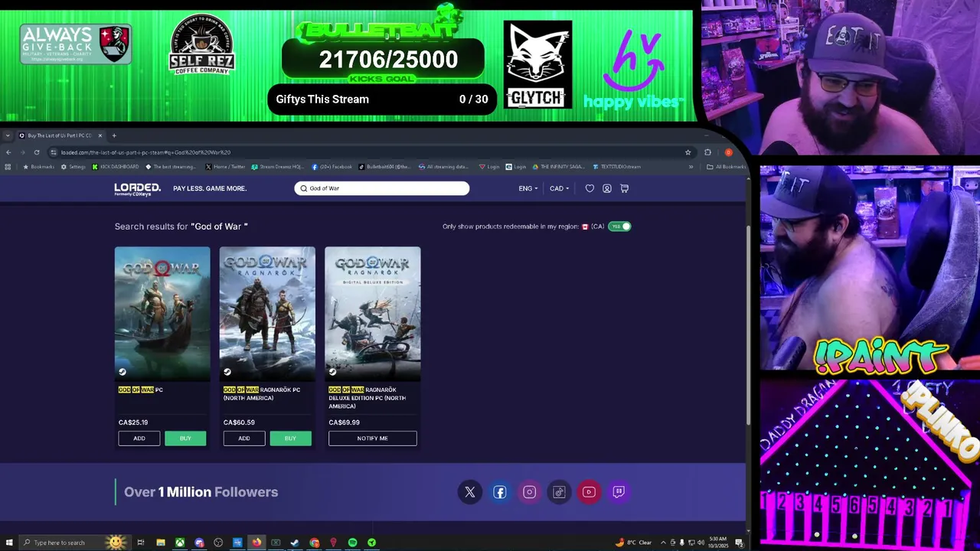The height and width of the screenshot is (551, 980).
Task: Open Loaded's Twitch social page
Action: click(619, 492)
